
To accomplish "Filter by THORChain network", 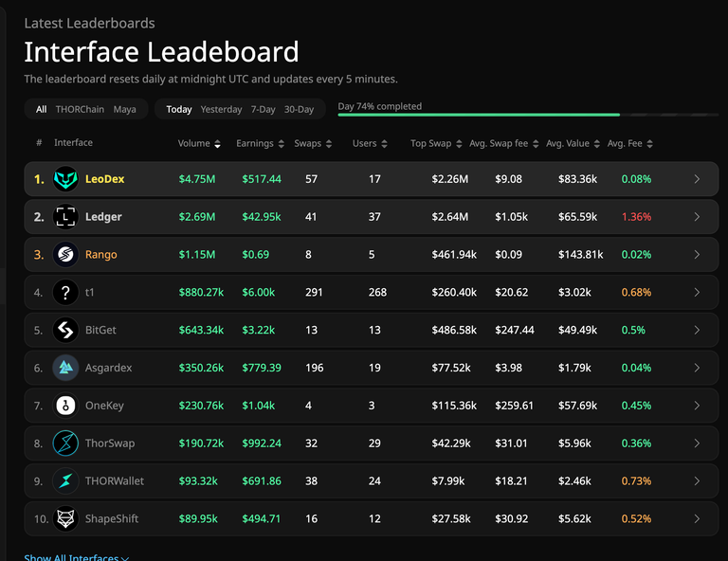I will click(x=80, y=110).
